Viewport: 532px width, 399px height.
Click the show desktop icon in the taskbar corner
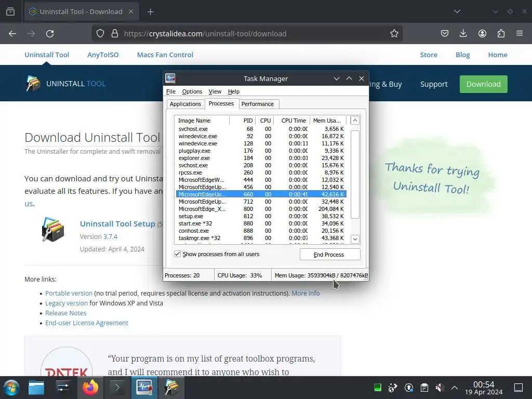[x=518, y=388]
